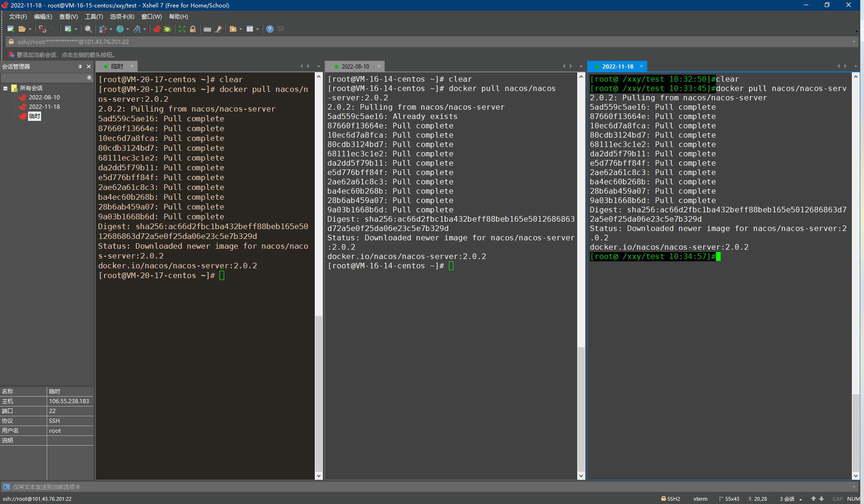Close the session manager panel
Viewport: 864px width, 504px height.
pyautogui.click(x=89, y=67)
